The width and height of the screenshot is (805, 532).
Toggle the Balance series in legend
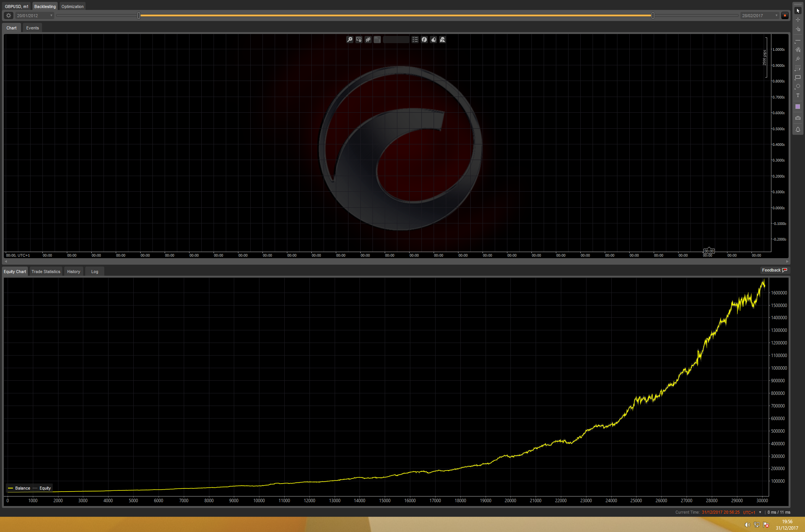(x=19, y=488)
